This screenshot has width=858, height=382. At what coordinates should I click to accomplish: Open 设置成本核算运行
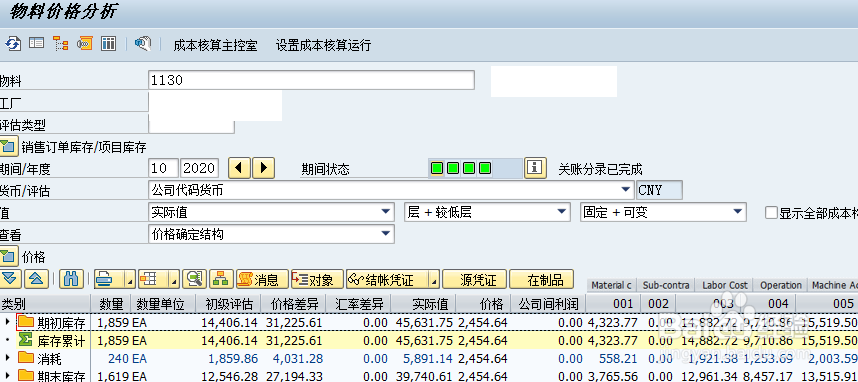[323, 45]
